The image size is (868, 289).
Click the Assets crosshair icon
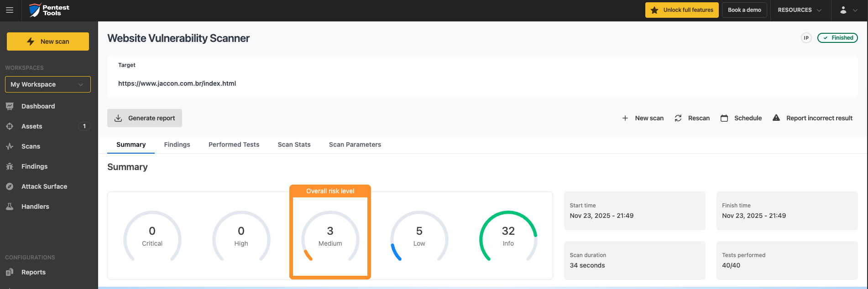click(x=10, y=126)
